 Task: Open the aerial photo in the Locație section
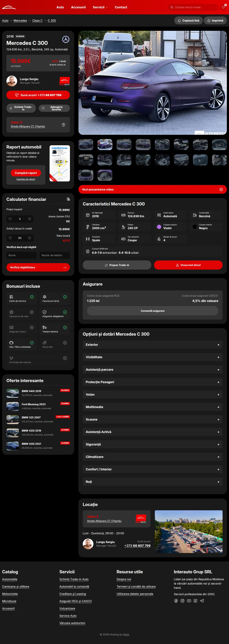[189, 531]
